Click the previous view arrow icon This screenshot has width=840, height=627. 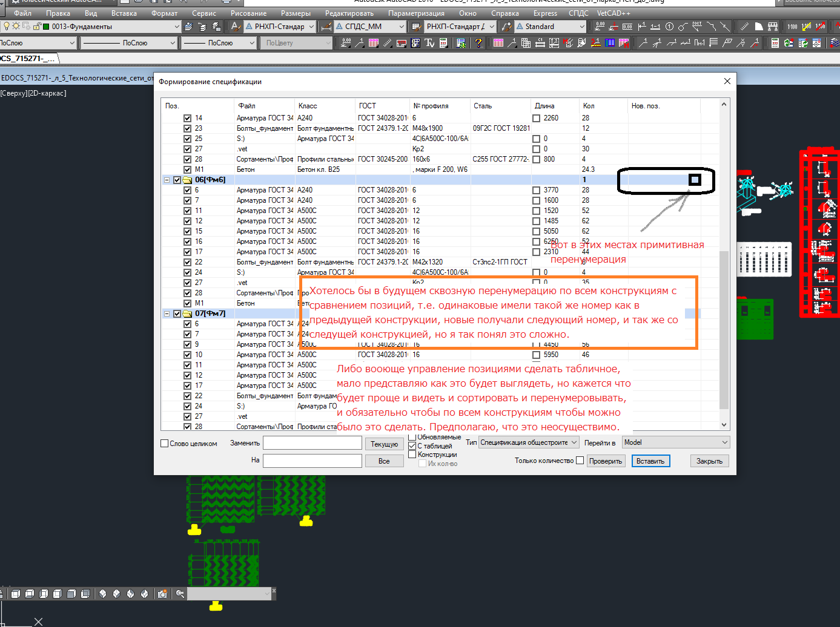(x=180, y=594)
